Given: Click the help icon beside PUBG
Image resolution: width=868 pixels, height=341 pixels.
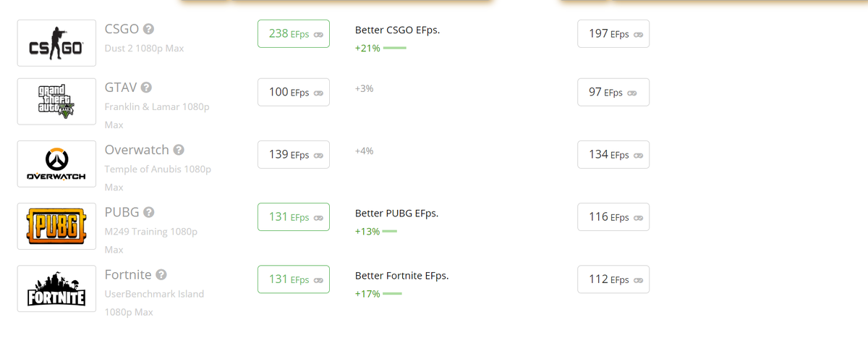Looking at the screenshot, I should 148,213.
